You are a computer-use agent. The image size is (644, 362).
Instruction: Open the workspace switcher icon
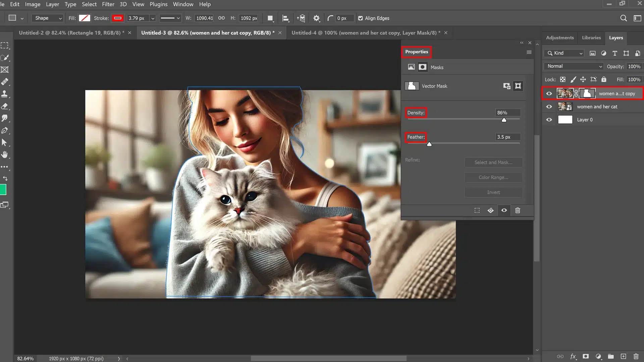click(x=637, y=18)
